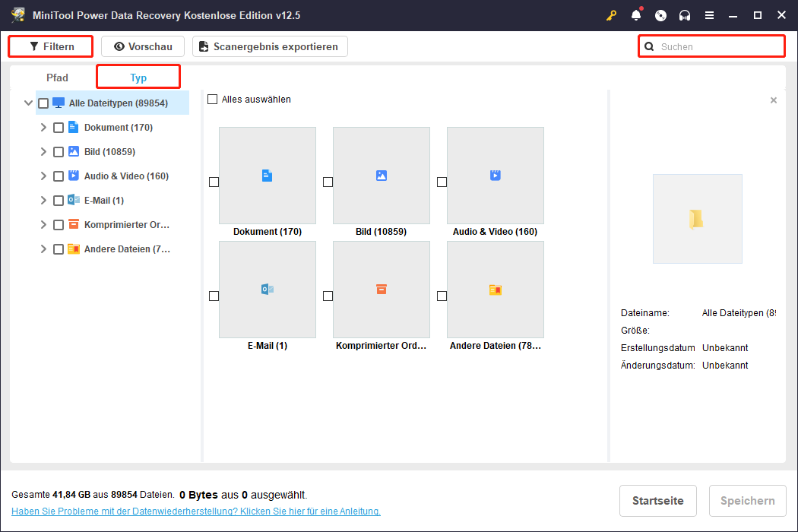This screenshot has height=532, width=798.
Task: Click Scanergebnis exportieren button
Action: [x=270, y=46]
